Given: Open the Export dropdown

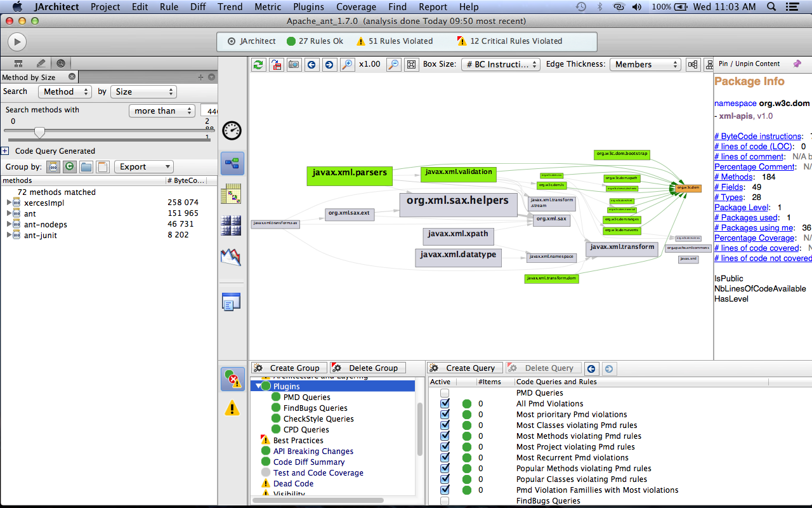Looking at the screenshot, I should pos(143,167).
